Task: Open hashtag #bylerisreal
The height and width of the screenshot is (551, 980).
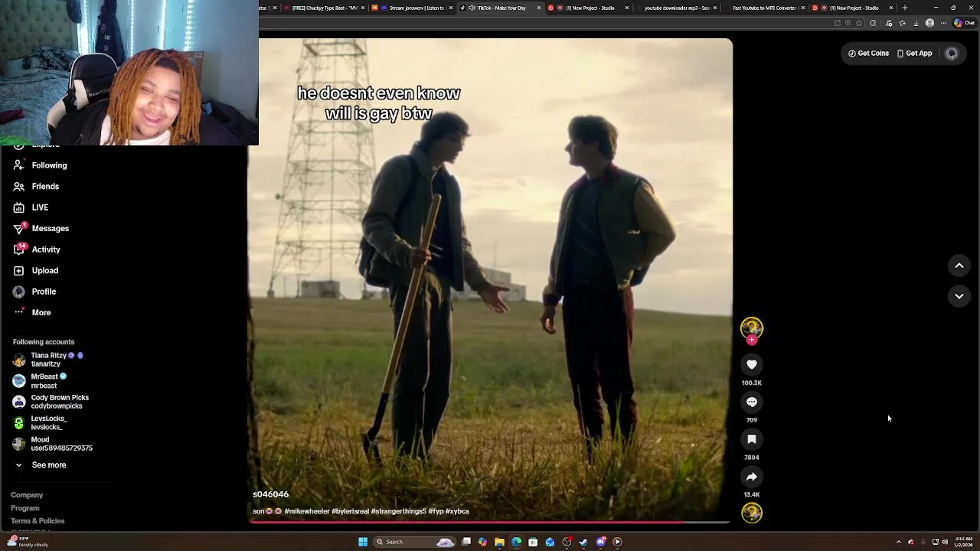Action: point(350,511)
